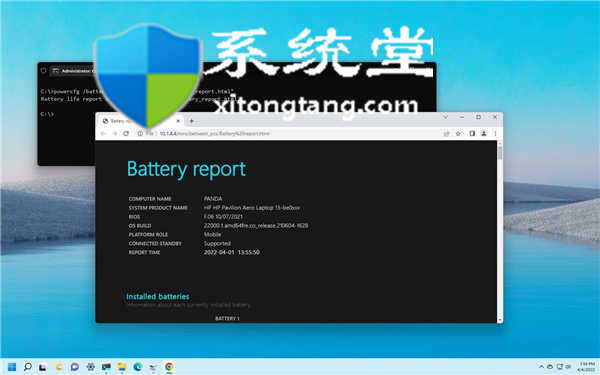Open Chrome three-dot menu
The height and width of the screenshot is (375, 600).
coord(495,134)
